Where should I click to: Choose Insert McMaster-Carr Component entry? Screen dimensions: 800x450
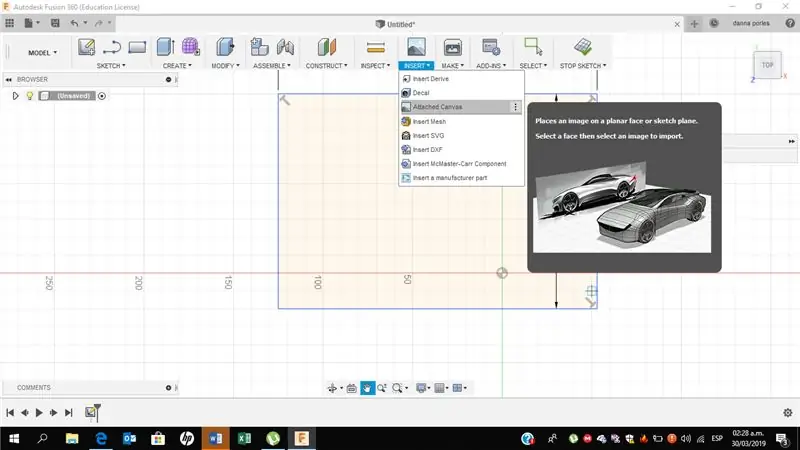click(461, 164)
